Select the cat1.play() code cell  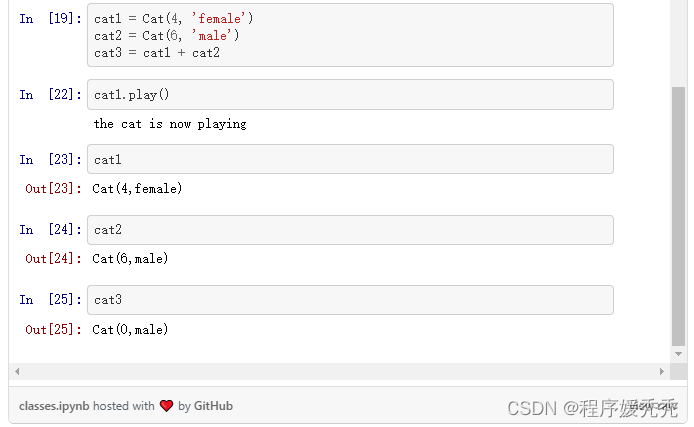point(350,95)
